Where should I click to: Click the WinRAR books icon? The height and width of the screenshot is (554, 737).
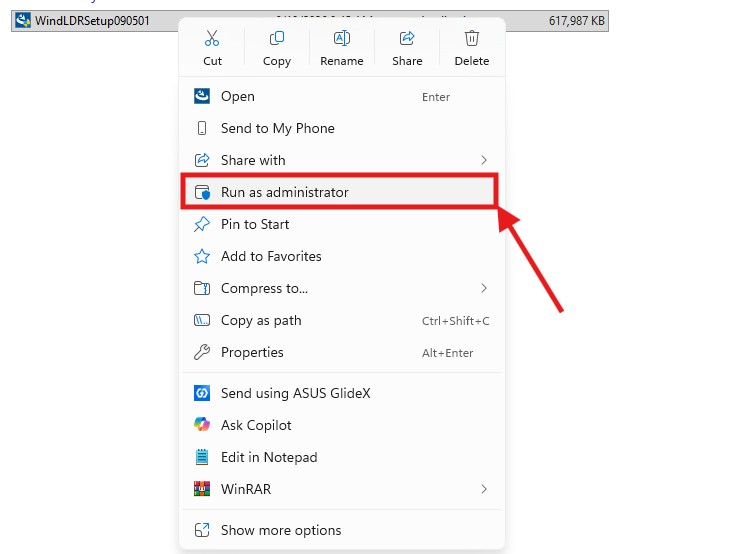tap(202, 489)
